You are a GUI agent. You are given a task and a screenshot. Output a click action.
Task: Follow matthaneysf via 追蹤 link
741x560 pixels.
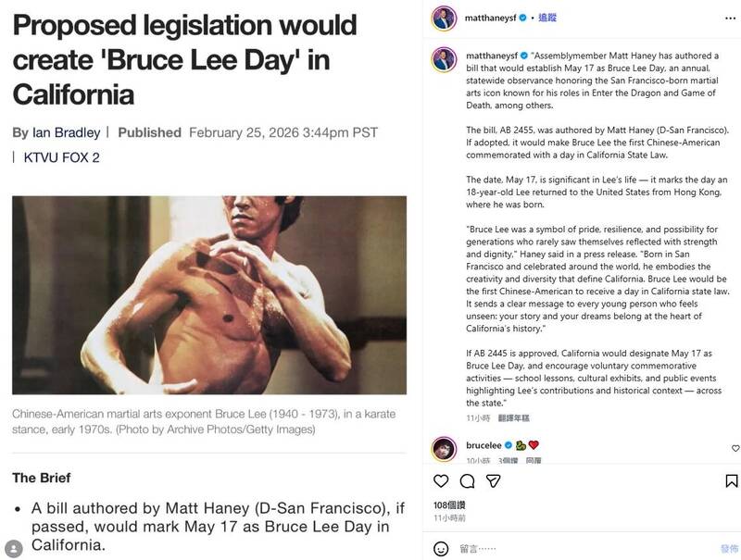pos(546,18)
